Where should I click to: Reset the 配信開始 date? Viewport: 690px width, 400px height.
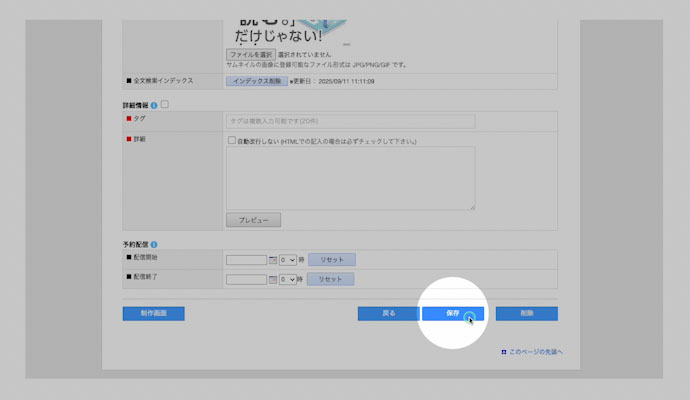click(x=331, y=260)
